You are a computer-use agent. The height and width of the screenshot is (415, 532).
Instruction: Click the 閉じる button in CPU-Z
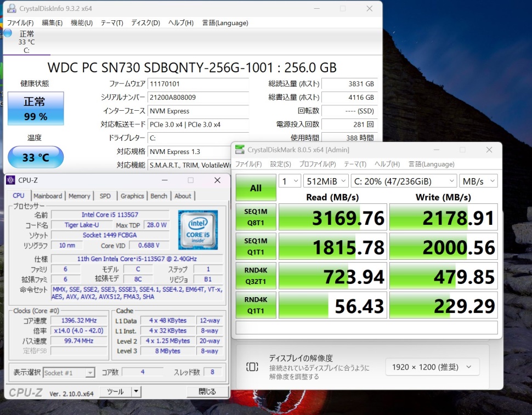207,391
